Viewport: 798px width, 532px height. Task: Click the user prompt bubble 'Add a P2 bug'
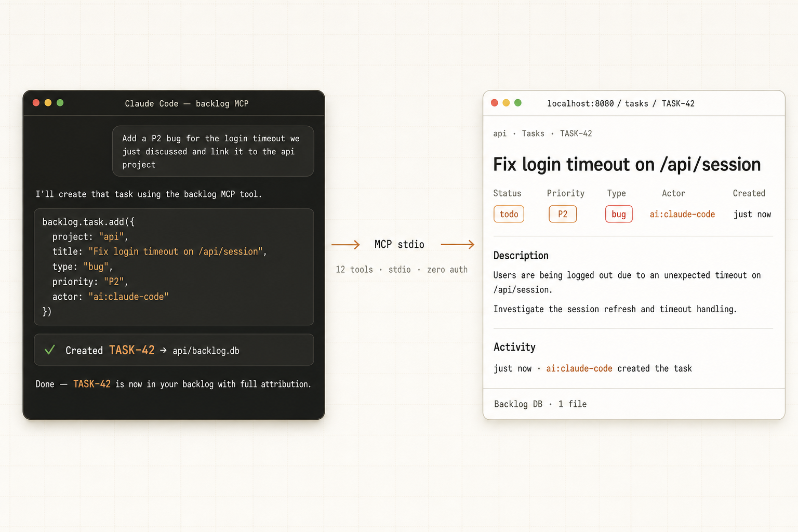coord(213,151)
